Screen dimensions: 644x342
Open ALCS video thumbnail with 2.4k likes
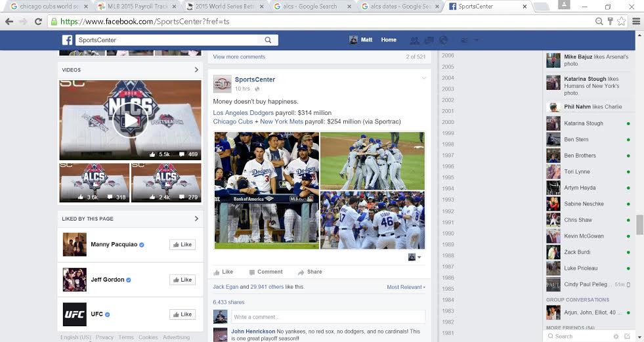166,182
